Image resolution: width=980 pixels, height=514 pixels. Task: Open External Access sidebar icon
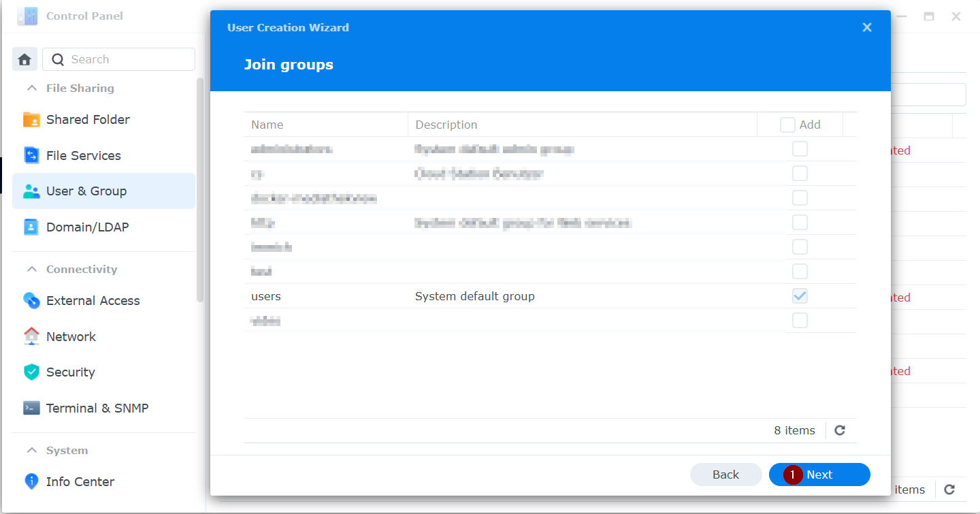coord(31,300)
